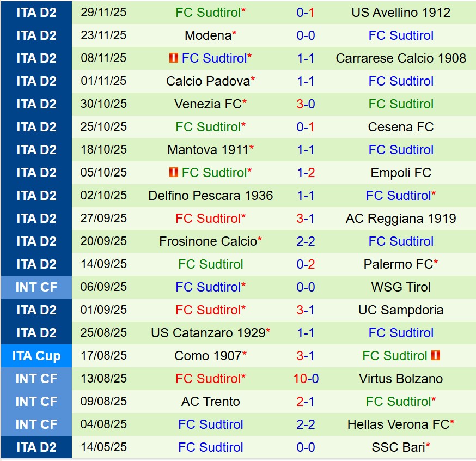This screenshot has width=476, height=461.
Task: Open Venezia FC team page
Action: [x=208, y=104]
